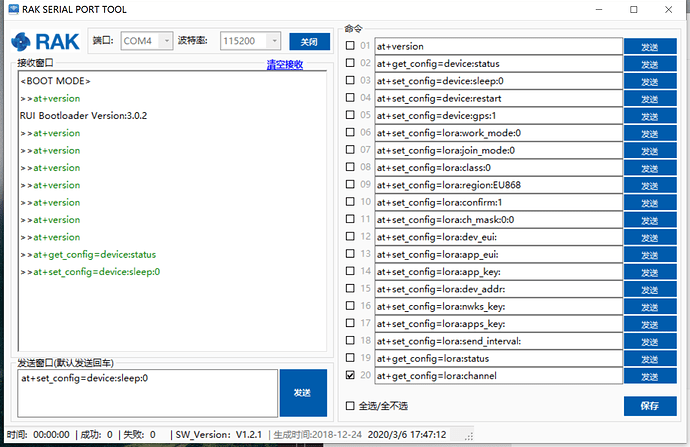The image size is (690, 447).
Task: Click the 关闭 button to close port
Action: [309, 41]
